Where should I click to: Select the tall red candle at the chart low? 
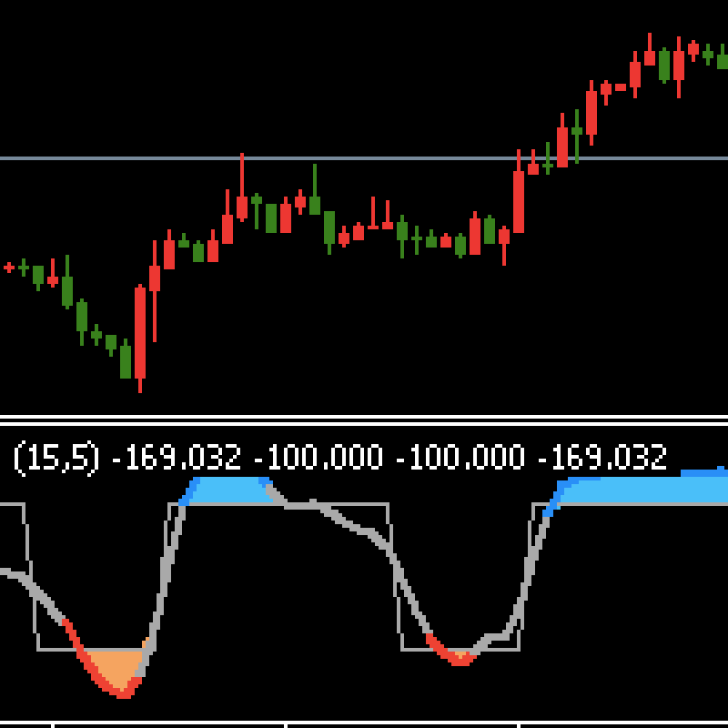point(140,332)
